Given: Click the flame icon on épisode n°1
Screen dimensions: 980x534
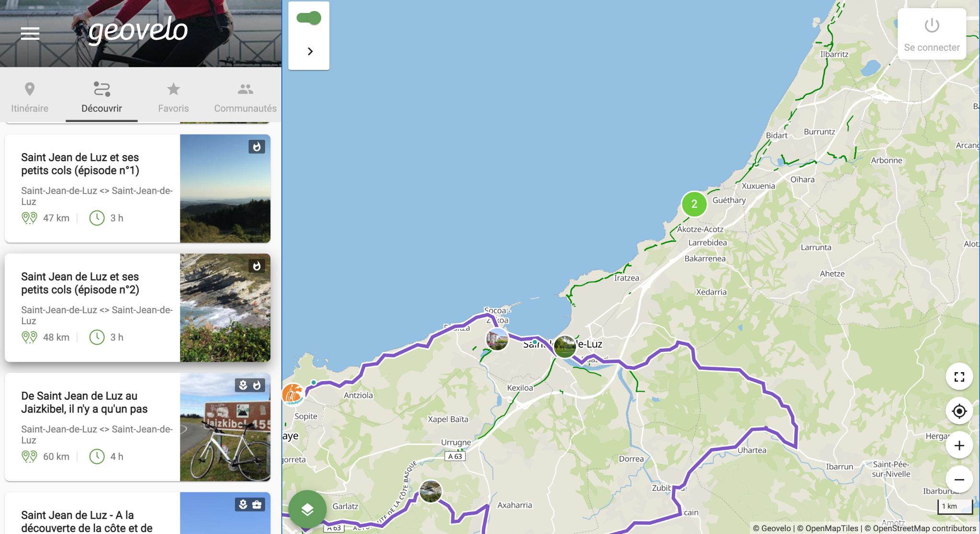Looking at the screenshot, I should pyautogui.click(x=256, y=147).
